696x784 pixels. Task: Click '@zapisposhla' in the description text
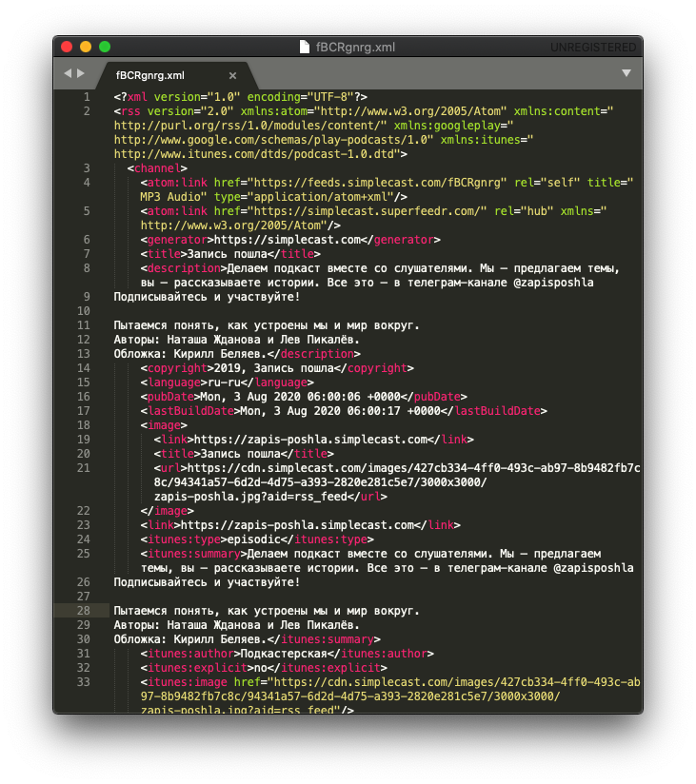(554, 283)
